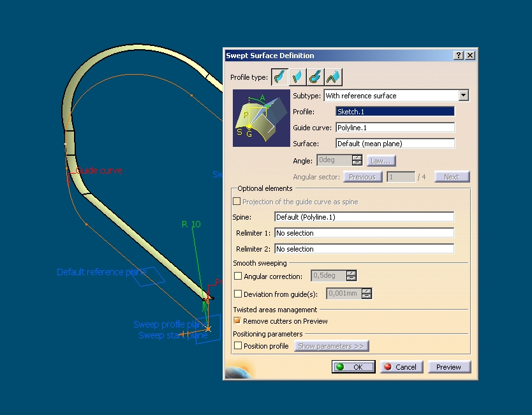Screen dimensions: 532x415
Task: Click the Guide curve field Polyline.1
Action: click(x=395, y=127)
